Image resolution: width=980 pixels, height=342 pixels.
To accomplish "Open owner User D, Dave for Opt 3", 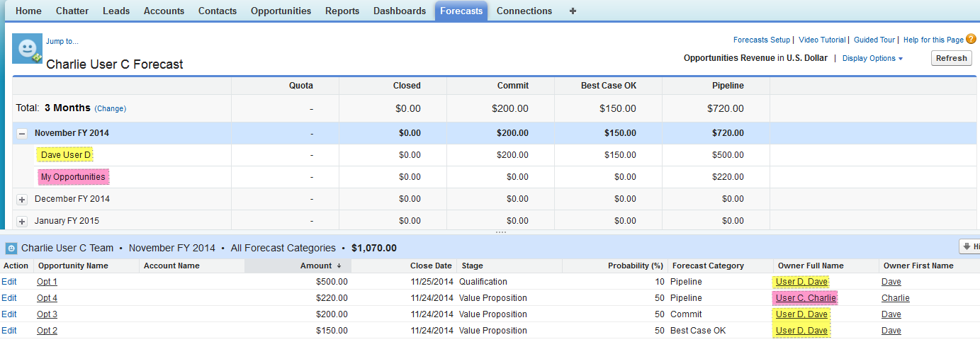I will click(801, 314).
